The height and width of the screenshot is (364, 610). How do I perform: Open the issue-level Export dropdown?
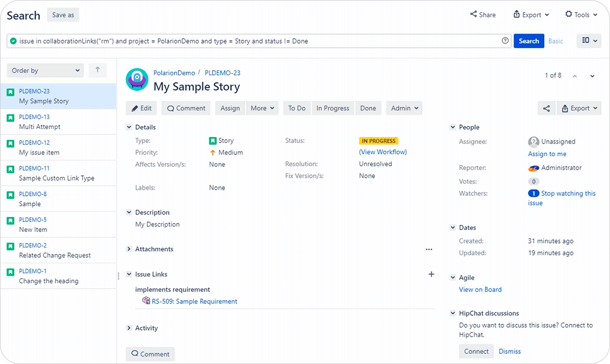click(579, 108)
